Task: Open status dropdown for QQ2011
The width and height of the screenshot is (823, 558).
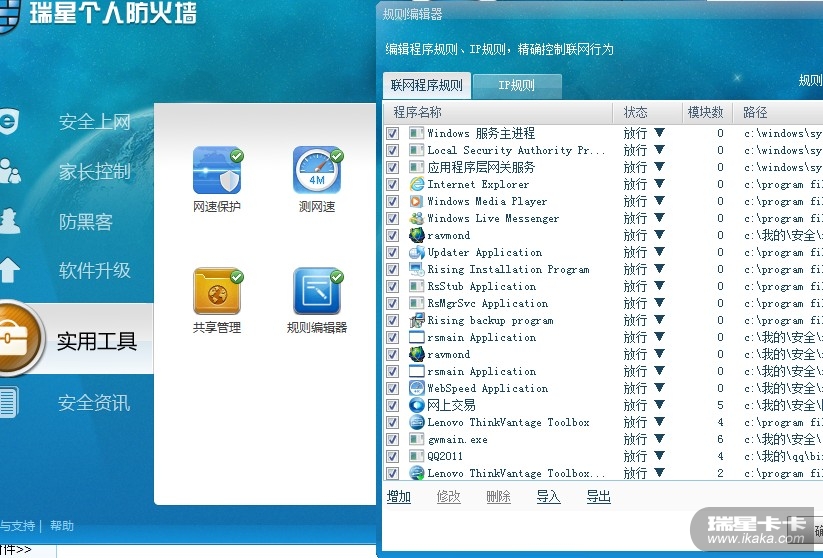Action: [x=660, y=456]
